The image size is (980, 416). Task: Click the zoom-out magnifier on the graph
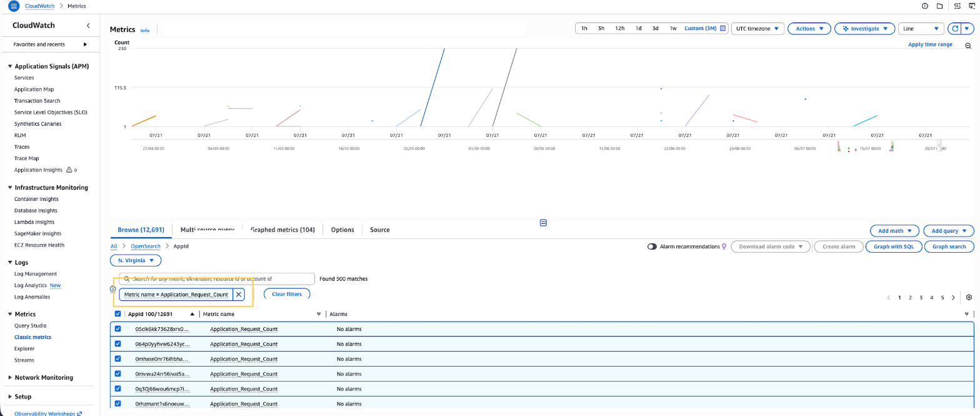coord(968,46)
